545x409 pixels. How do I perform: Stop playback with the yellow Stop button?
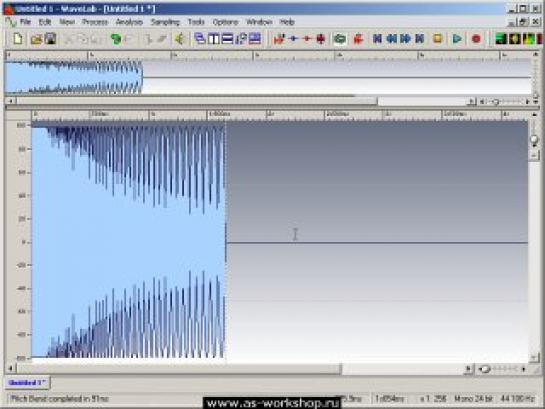pyautogui.click(x=438, y=39)
